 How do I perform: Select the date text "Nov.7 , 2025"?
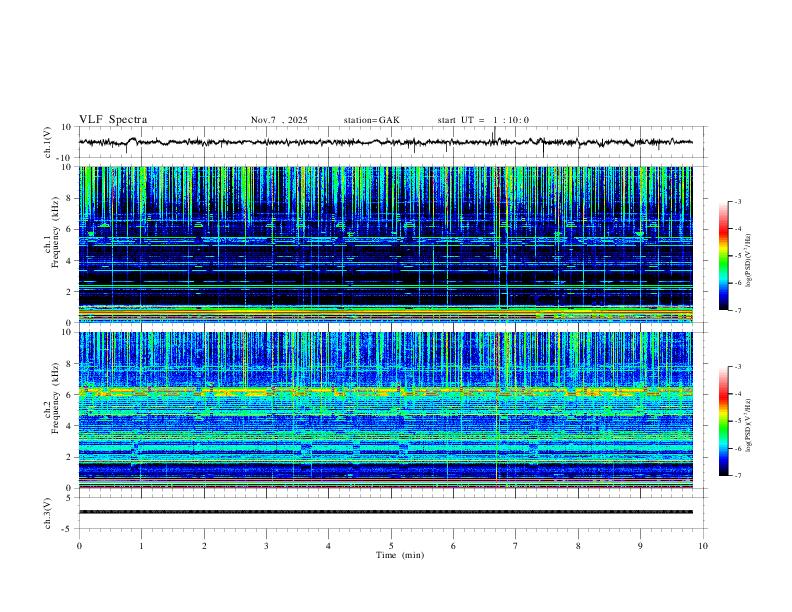tap(279, 120)
